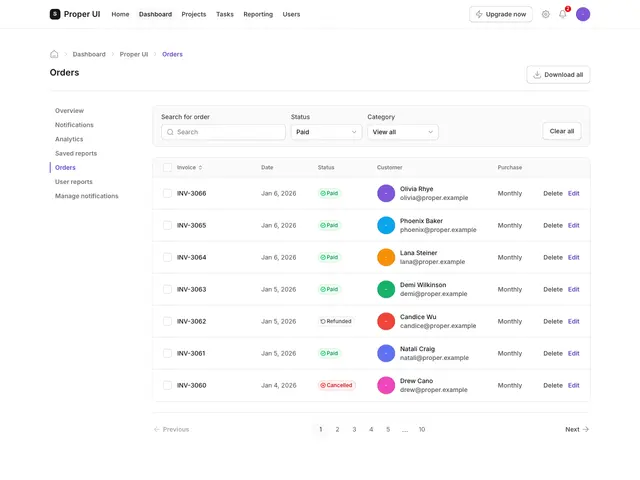640x480 pixels.
Task: Click the Paid badge for INV-3066
Action: (329, 193)
